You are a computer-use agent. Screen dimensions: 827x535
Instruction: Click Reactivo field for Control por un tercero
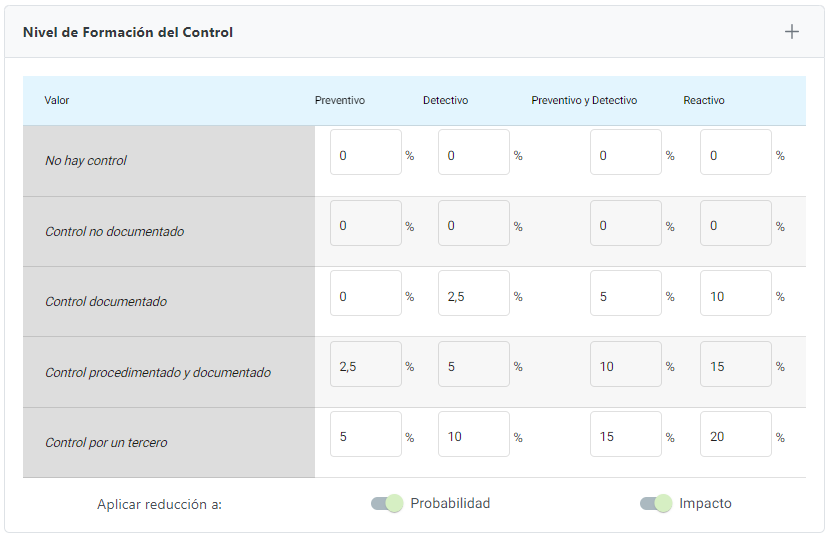tap(735, 435)
